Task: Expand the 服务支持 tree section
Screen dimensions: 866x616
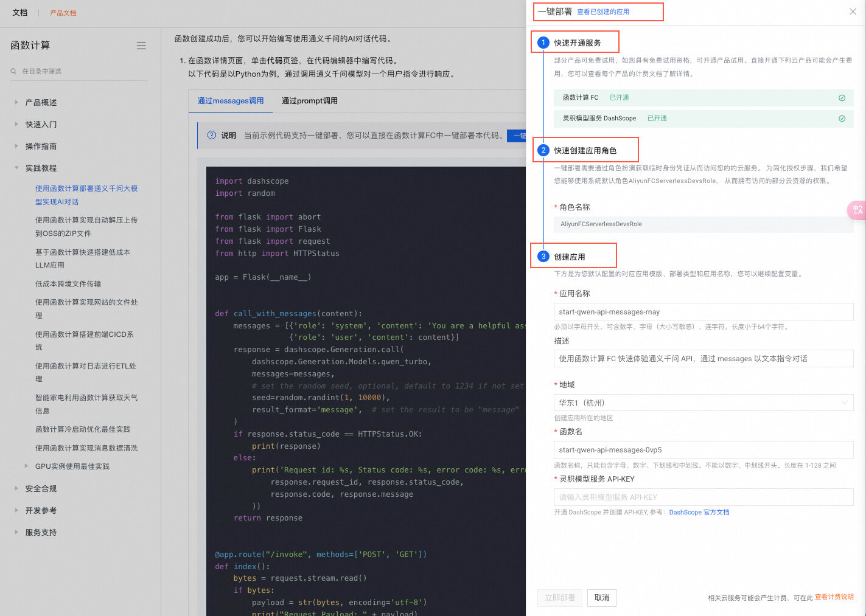Action: coord(16,532)
